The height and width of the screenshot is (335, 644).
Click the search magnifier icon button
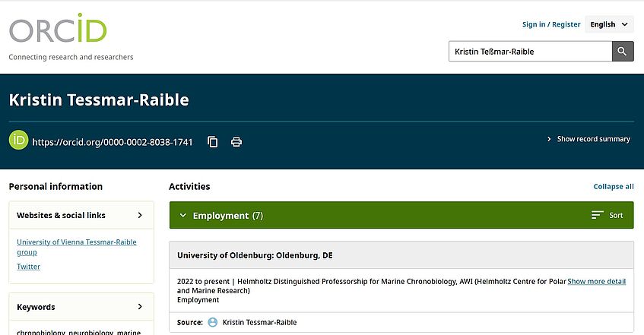(x=623, y=52)
